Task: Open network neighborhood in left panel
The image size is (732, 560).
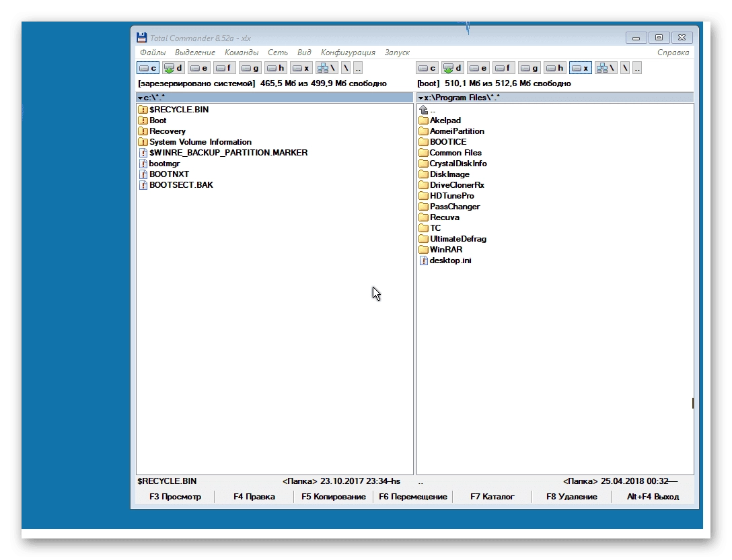Action: pyautogui.click(x=327, y=68)
